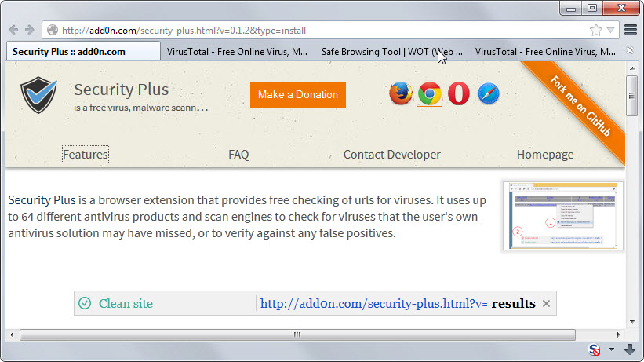Click the Security Plus page heading
Screen dimensions: 644x362
121,90
